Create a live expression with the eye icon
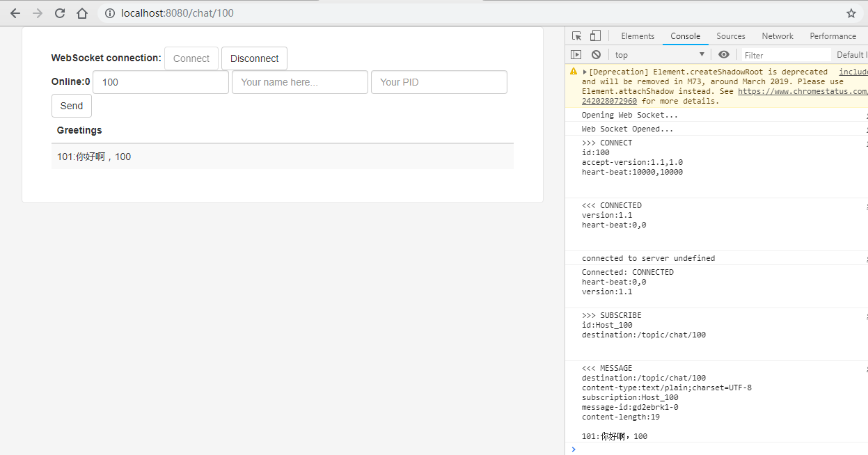 coord(724,55)
